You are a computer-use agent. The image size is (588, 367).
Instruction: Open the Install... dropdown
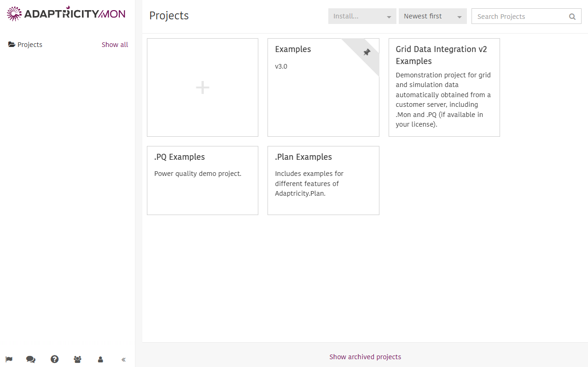[362, 16]
